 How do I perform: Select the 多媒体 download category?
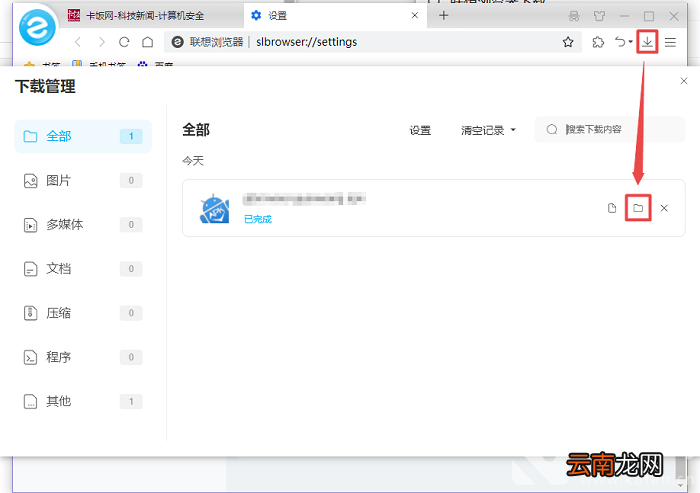(x=83, y=225)
